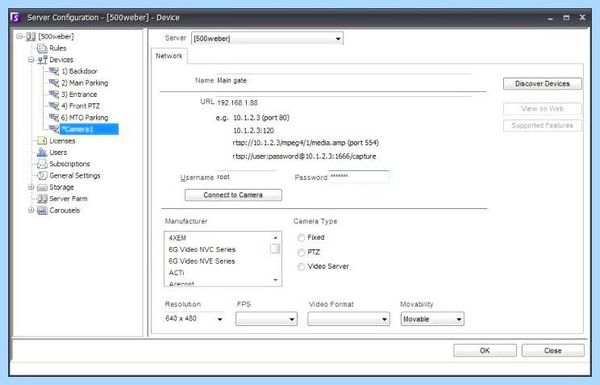
Task: Click the URL field showing 192.168.1.88
Action: [344, 103]
